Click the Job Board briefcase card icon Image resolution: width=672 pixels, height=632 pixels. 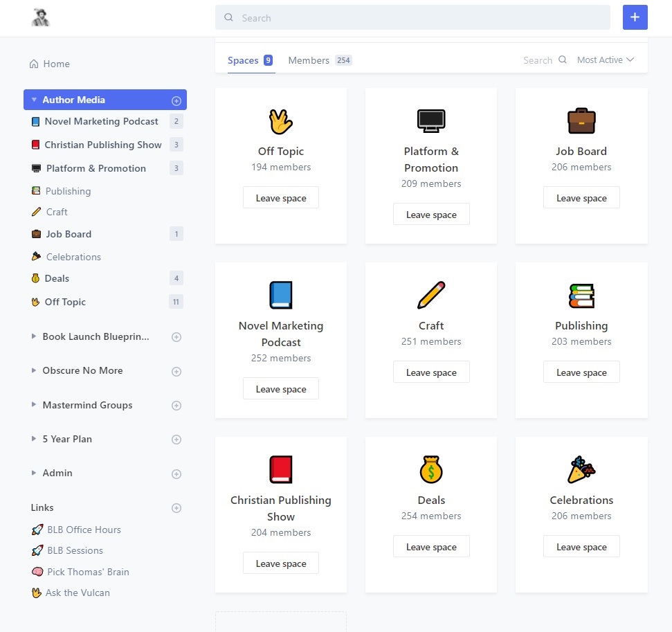581,121
